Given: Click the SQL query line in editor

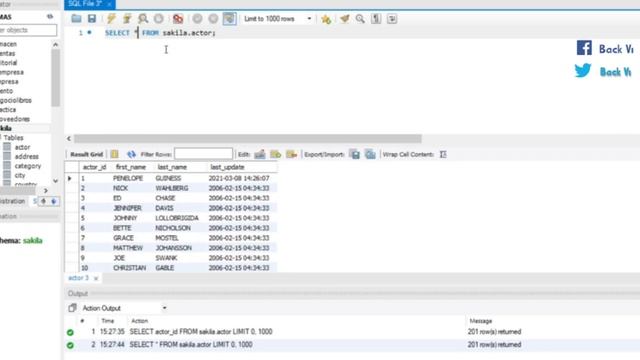Looking at the screenshot, I should coord(160,33).
